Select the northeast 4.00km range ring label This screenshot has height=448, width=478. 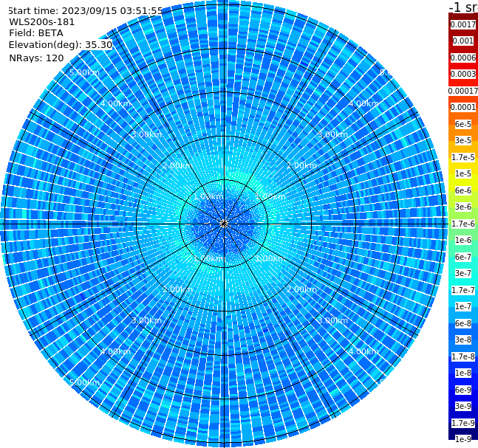coord(363,103)
